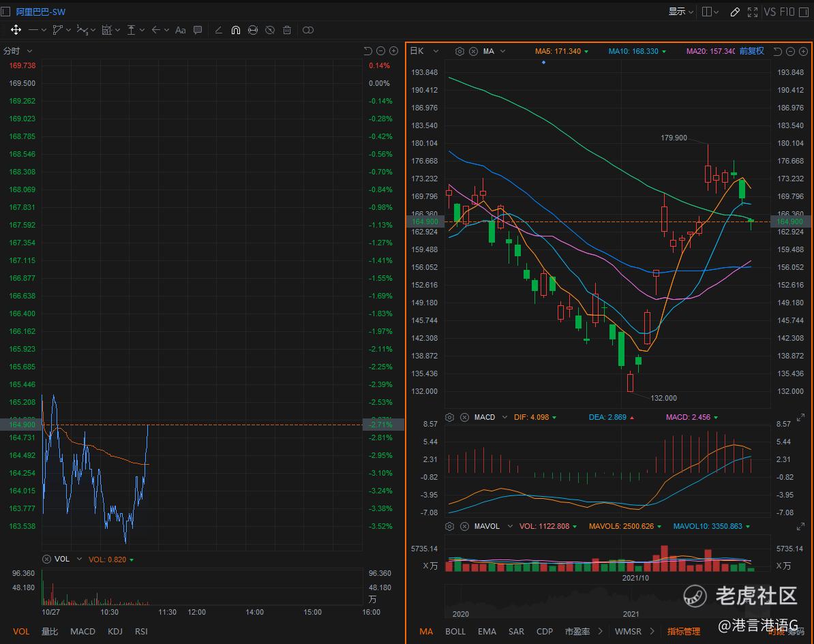Select the SAR indicator tab

tap(516, 632)
